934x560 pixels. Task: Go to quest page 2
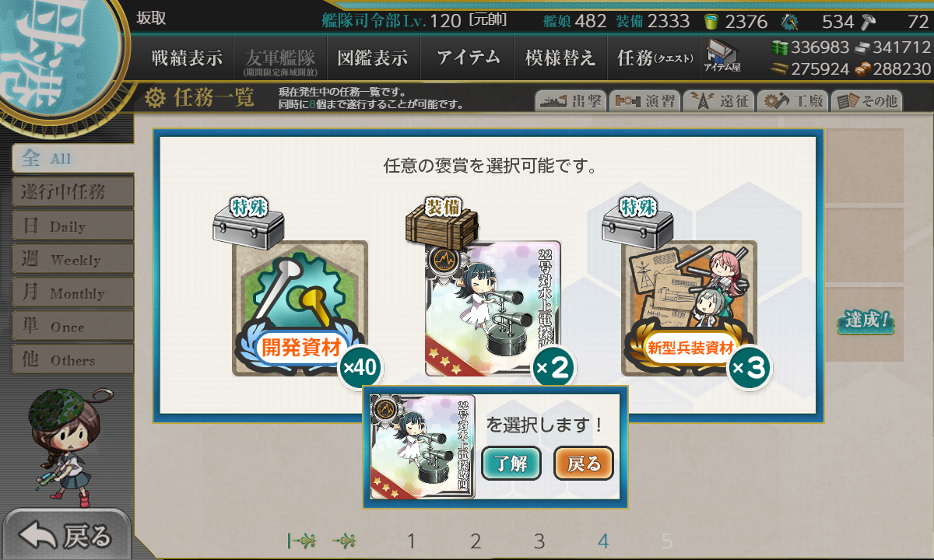[x=476, y=541]
